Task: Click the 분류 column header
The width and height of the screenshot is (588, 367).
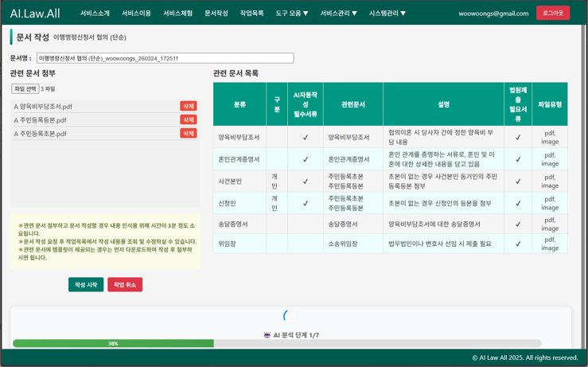Action: pos(239,104)
